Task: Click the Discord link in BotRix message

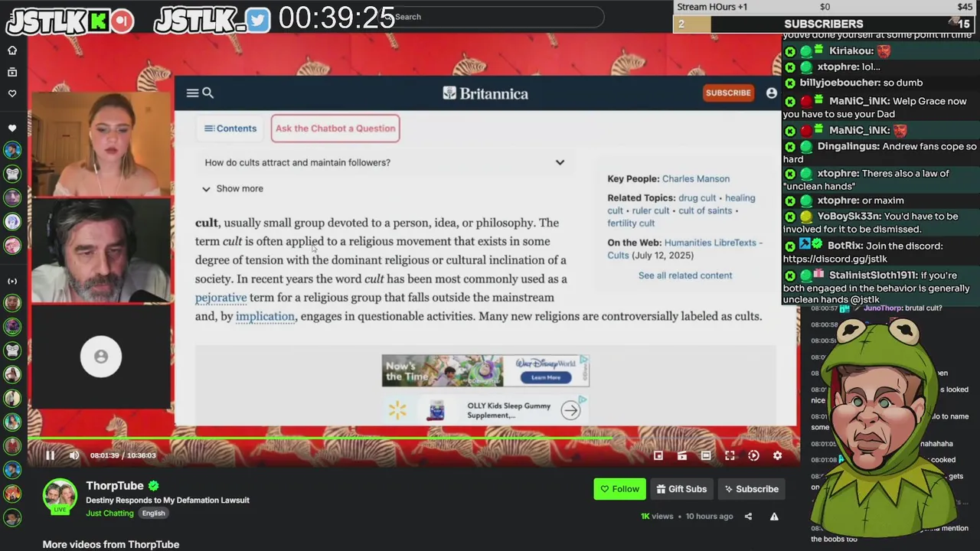Action: click(835, 259)
